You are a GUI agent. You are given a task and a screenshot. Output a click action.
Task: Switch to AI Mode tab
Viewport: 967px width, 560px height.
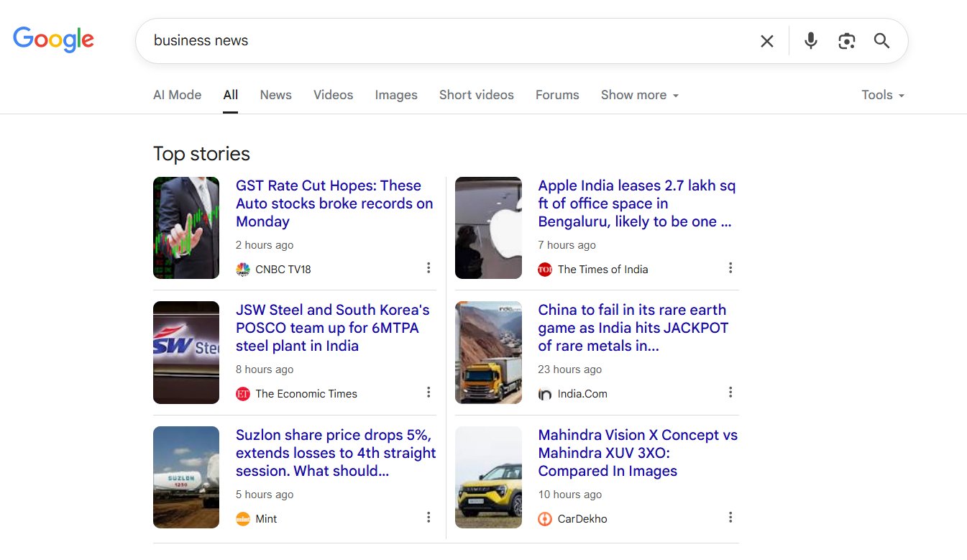pyautogui.click(x=177, y=95)
